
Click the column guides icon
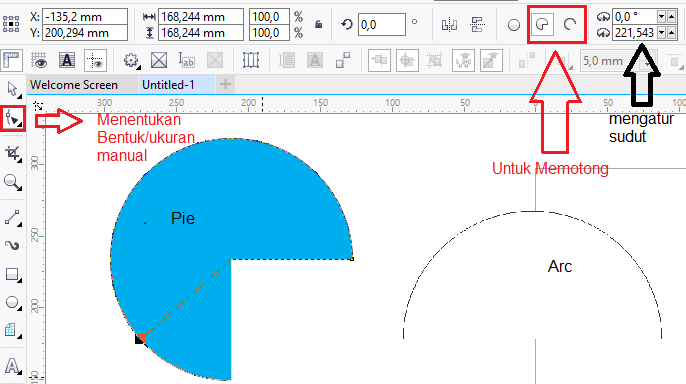click(251, 60)
